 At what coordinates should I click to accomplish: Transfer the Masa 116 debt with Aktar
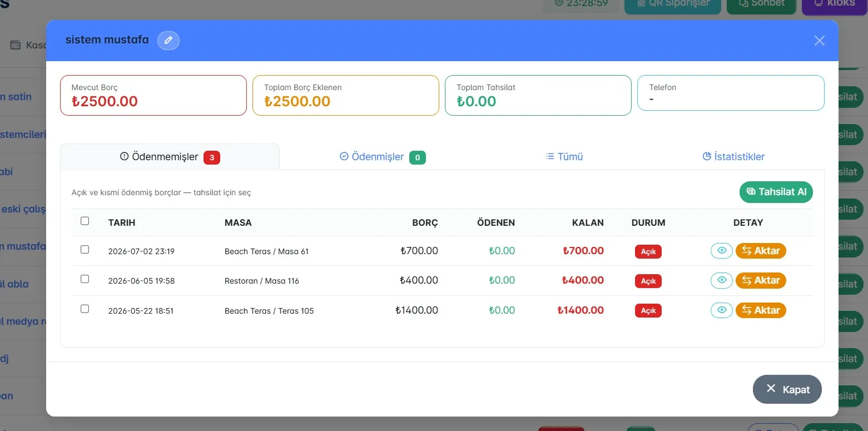pyautogui.click(x=761, y=280)
